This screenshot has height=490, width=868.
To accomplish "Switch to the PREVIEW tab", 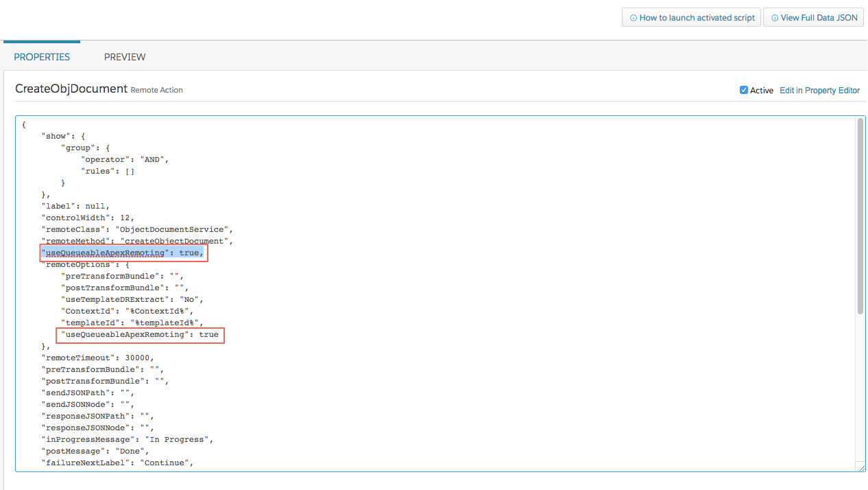I will click(125, 57).
